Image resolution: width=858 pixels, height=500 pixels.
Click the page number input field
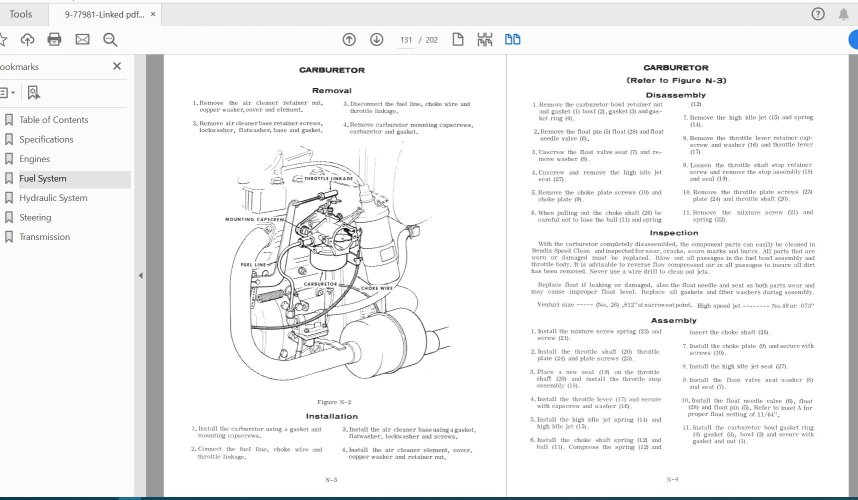[407, 40]
